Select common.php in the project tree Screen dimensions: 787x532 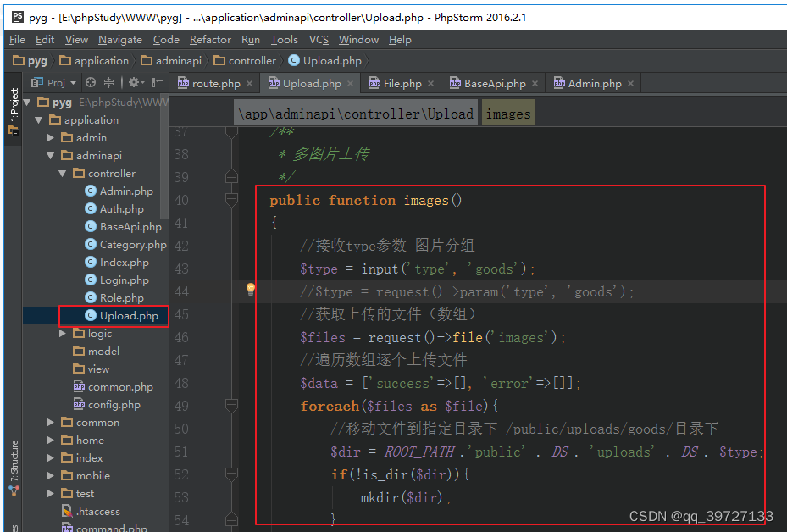pos(114,387)
